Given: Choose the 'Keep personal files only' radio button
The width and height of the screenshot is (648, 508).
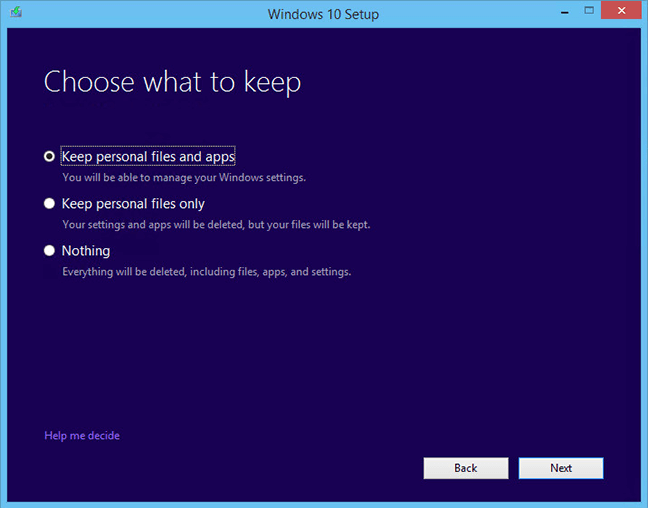Looking at the screenshot, I should click(49, 203).
